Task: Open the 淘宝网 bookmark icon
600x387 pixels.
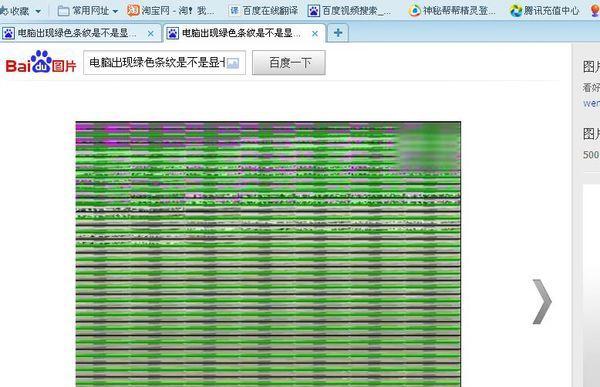Action: [133, 10]
